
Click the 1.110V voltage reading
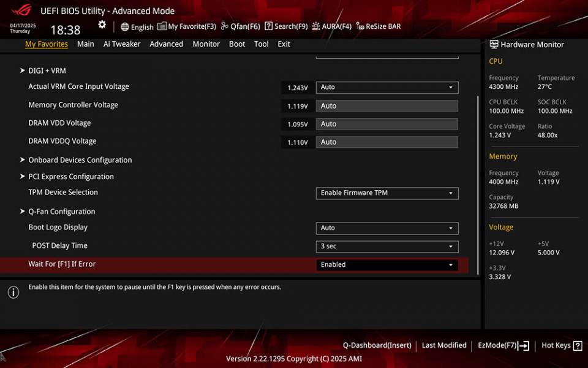(x=298, y=142)
